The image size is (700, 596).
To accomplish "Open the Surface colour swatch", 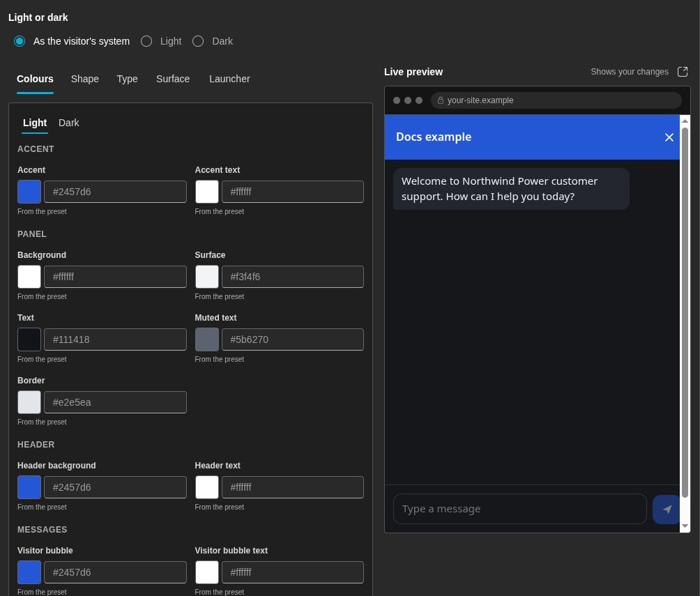I will click(x=206, y=277).
